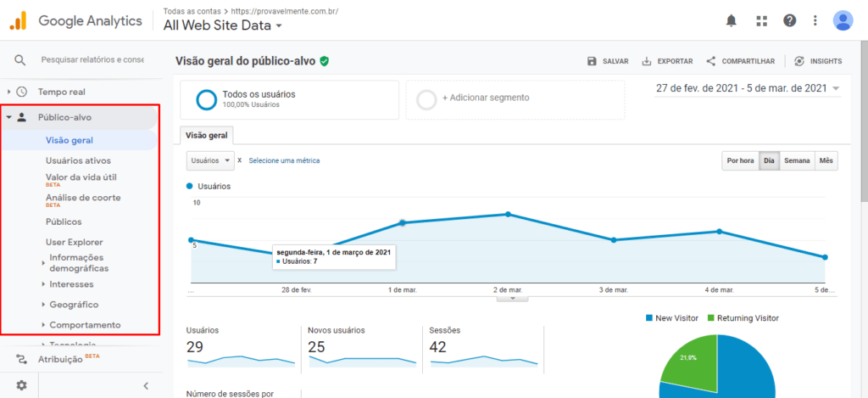
Task: Expand the Comportamento submenu
Action: tap(43, 325)
